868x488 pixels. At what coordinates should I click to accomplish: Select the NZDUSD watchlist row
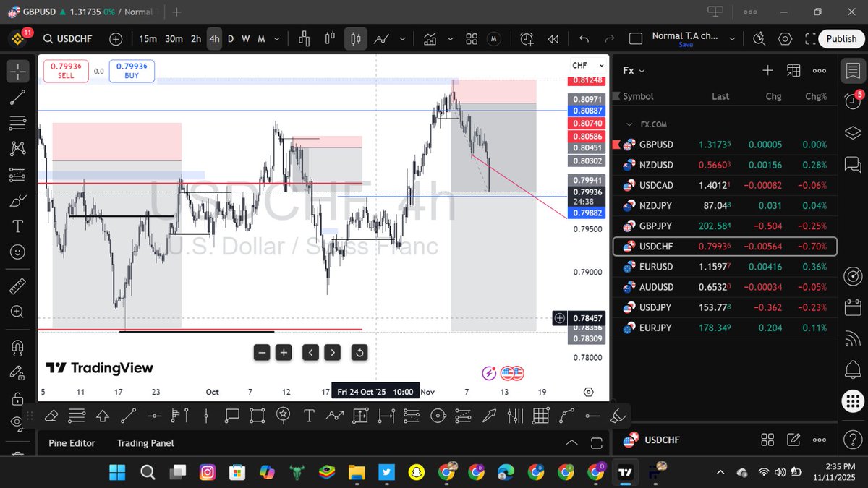coord(724,165)
